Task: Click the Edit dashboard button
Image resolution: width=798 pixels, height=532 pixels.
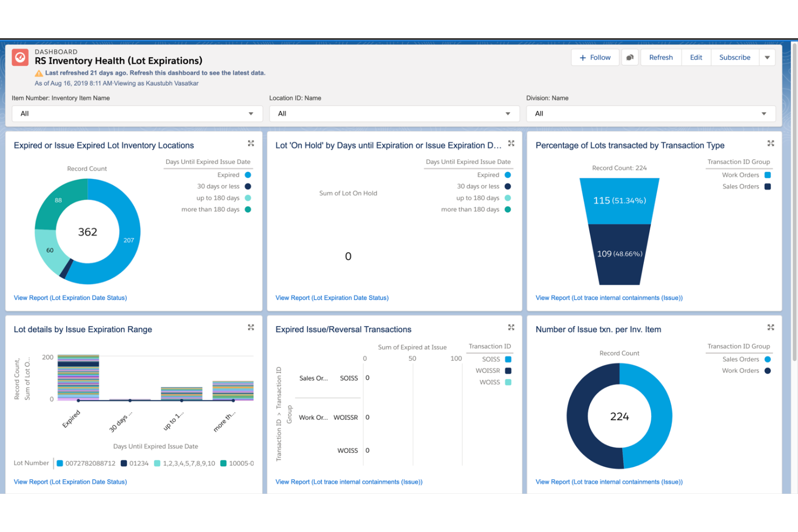Action: click(x=696, y=58)
